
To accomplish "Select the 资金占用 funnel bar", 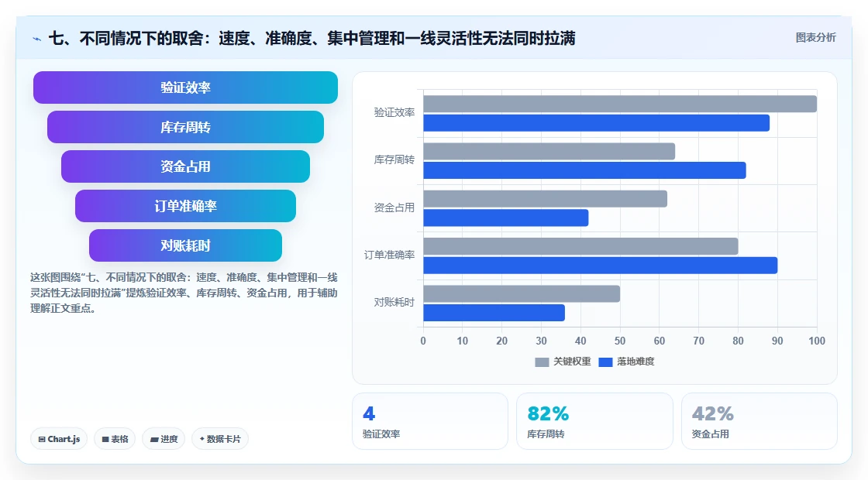I will coord(185,166).
